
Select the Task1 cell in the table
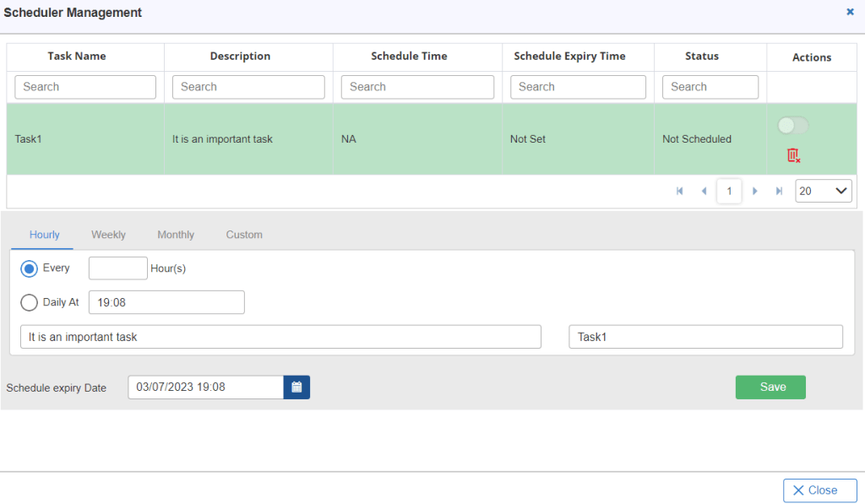pyautogui.click(x=85, y=139)
